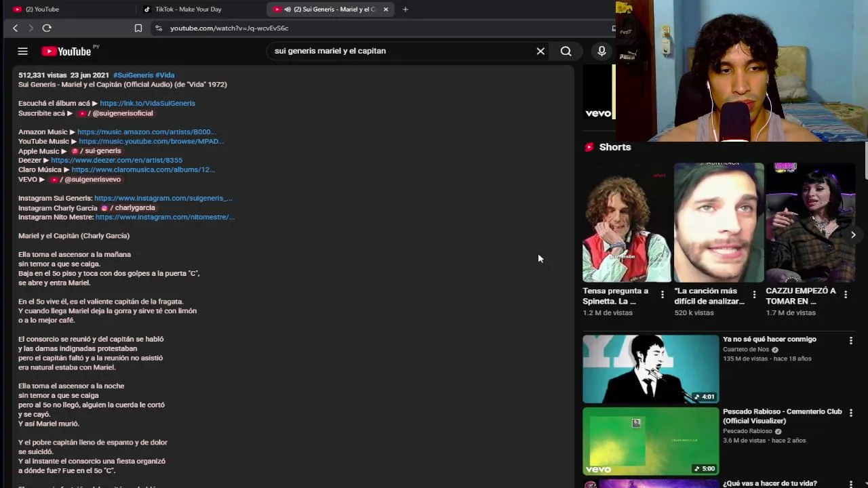868x488 pixels.
Task: Click Cuarteto de Nos channel name
Action: coord(745,350)
